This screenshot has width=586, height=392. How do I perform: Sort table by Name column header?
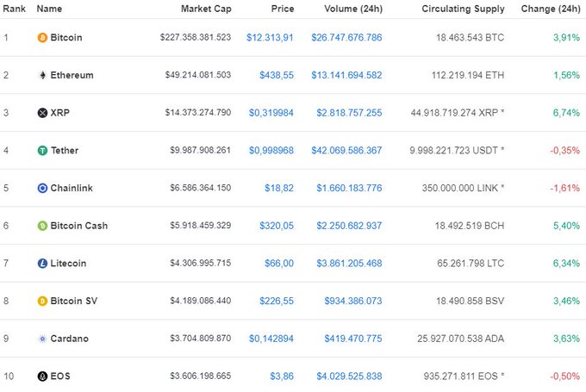[x=49, y=9]
